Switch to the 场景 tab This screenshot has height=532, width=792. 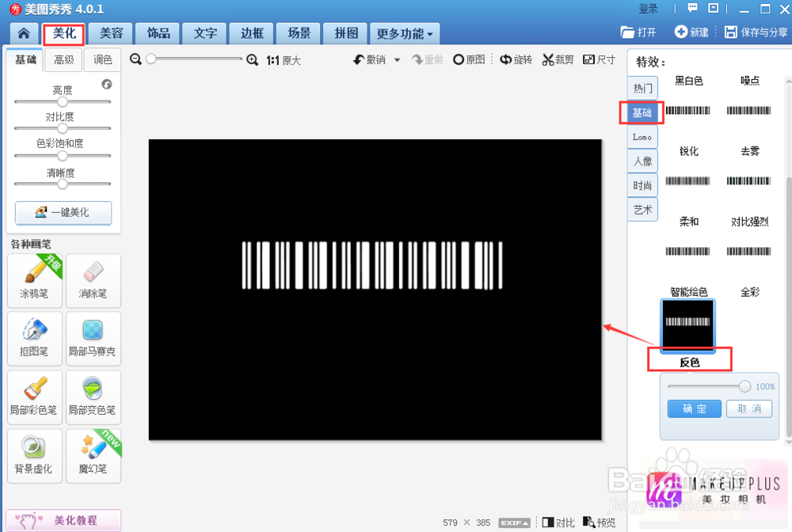pyautogui.click(x=299, y=34)
